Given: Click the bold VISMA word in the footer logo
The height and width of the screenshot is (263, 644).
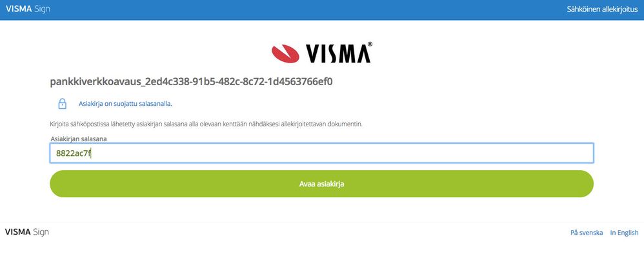Looking at the screenshot, I should 17,232.
